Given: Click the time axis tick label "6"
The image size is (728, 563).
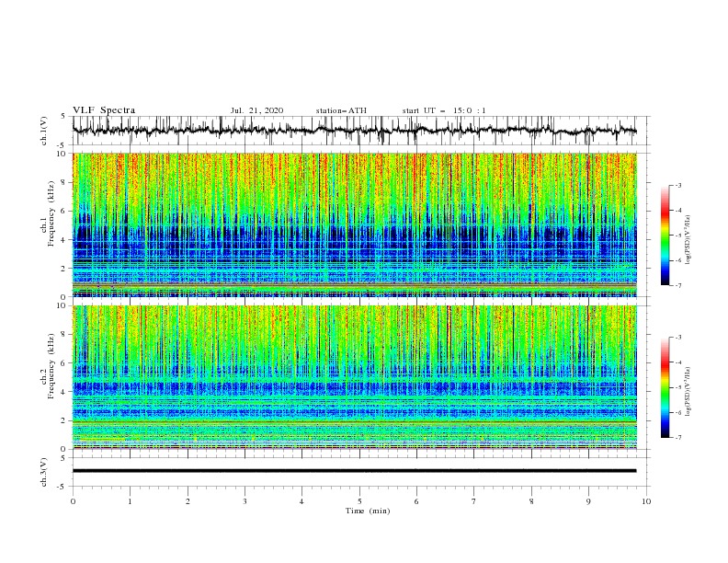Looking at the screenshot, I should pos(416,501).
